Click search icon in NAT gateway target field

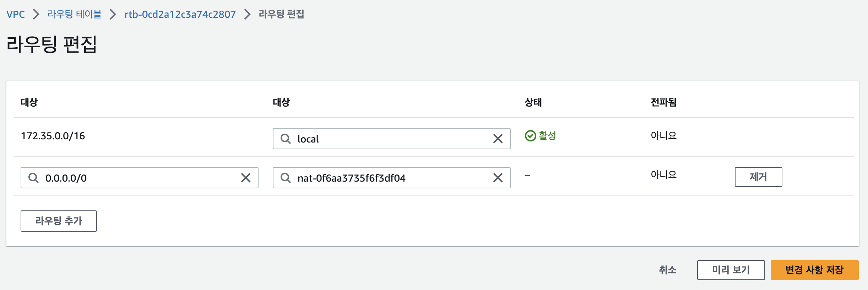coord(286,178)
